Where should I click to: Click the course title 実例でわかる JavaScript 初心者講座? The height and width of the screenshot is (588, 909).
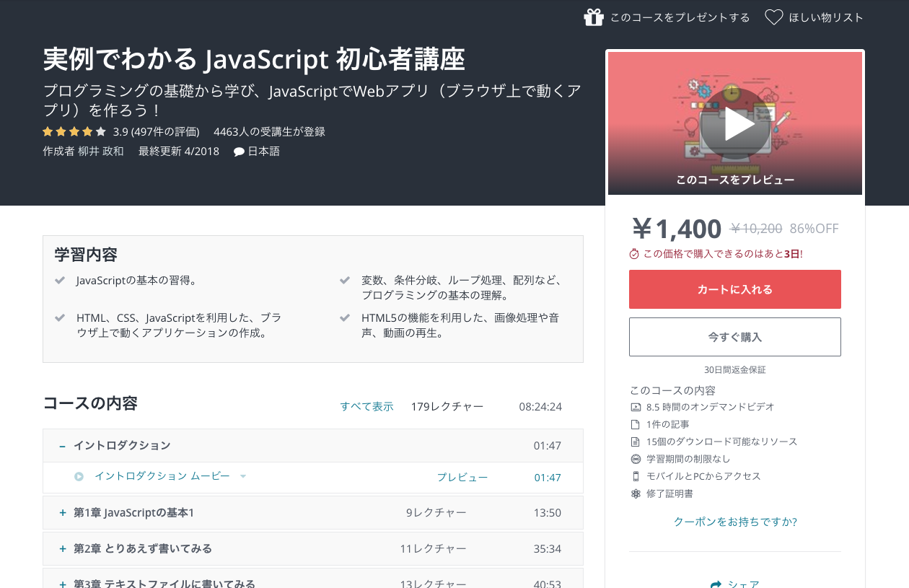coord(254,59)
